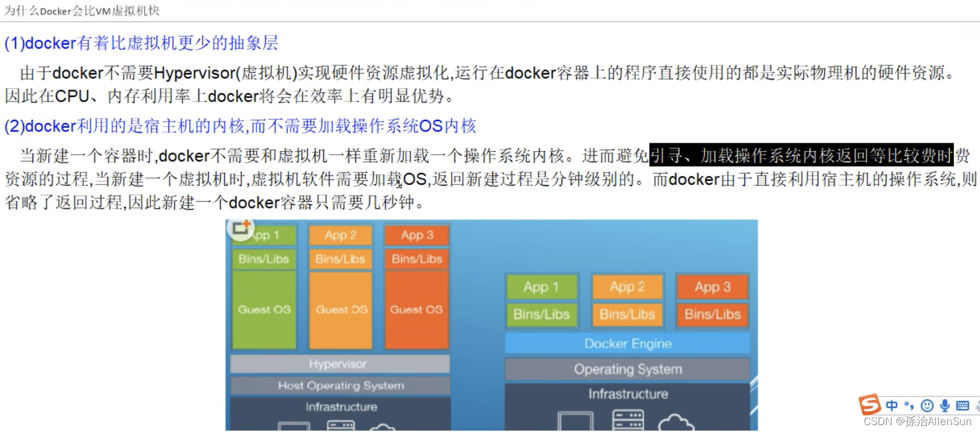The image size is (980, 432).
Task: Open the Sogou soft keyboard icon
Action: [x=963, y=406]
